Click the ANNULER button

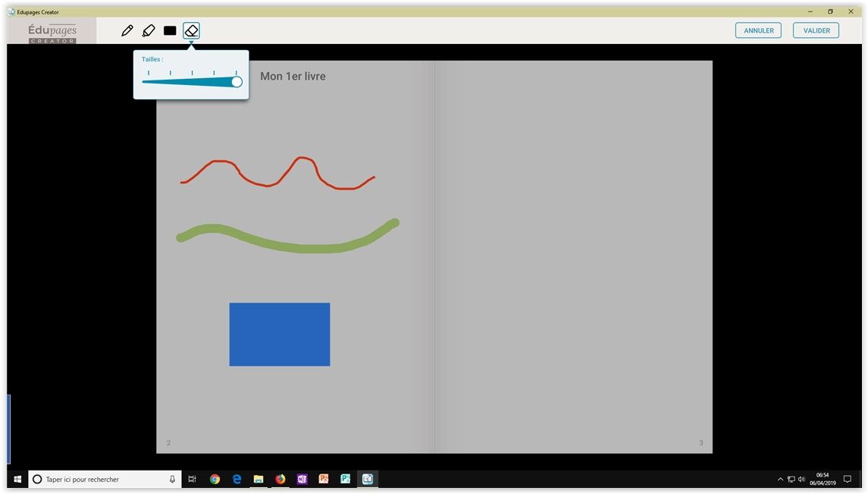758,30
